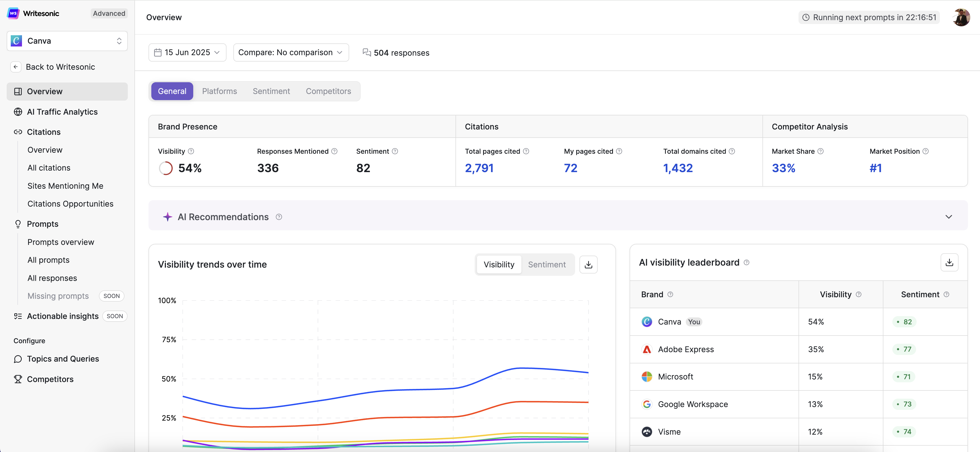Open Prompts overview

(61, 242)
